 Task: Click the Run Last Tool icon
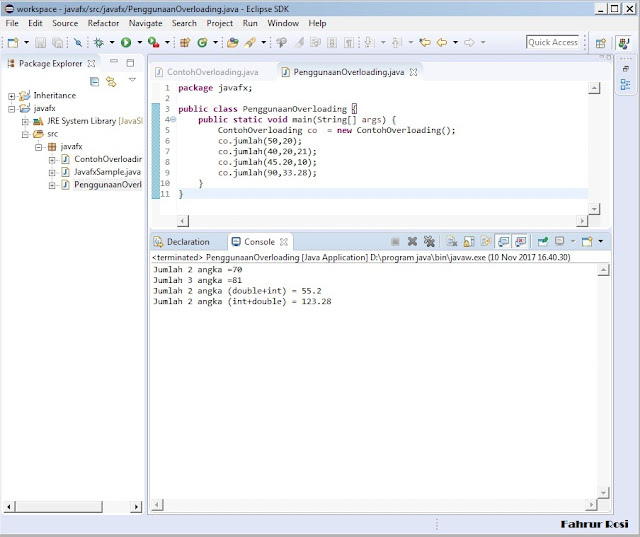(153, 42)
